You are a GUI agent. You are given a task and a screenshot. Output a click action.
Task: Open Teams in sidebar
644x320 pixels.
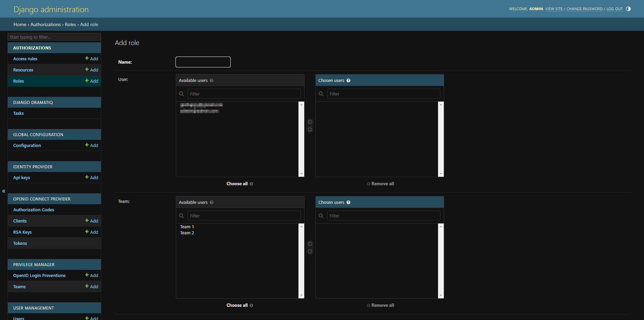pos(19,286)
